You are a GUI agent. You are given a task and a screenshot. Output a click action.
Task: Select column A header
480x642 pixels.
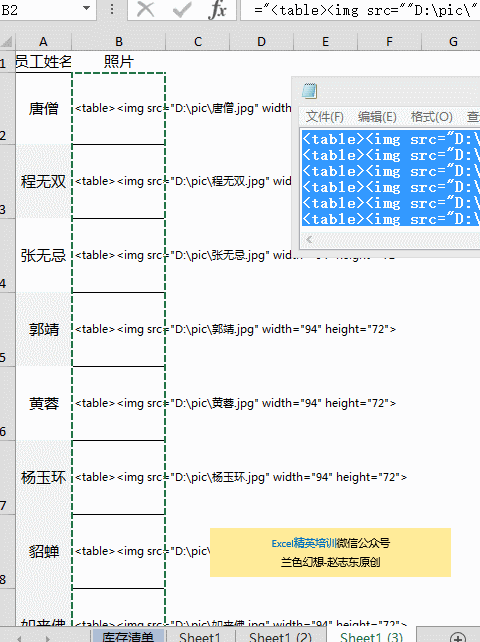point(43,42)
